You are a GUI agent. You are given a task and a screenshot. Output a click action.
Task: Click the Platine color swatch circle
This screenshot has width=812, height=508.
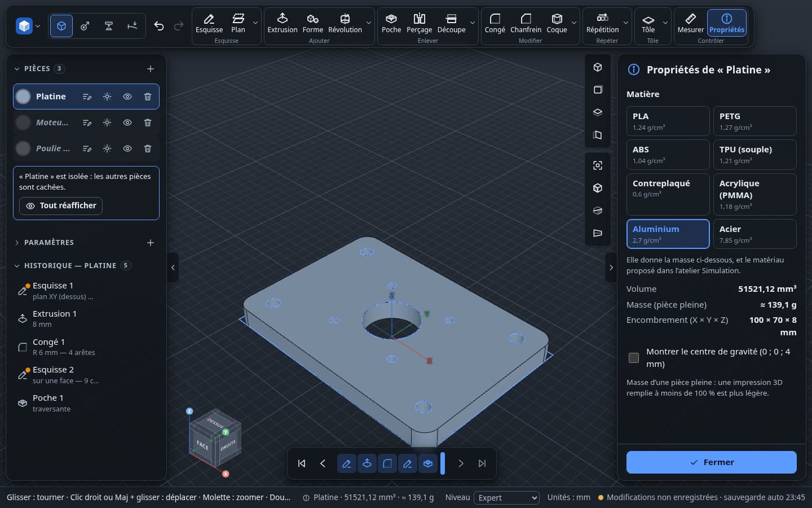(23, 97)
